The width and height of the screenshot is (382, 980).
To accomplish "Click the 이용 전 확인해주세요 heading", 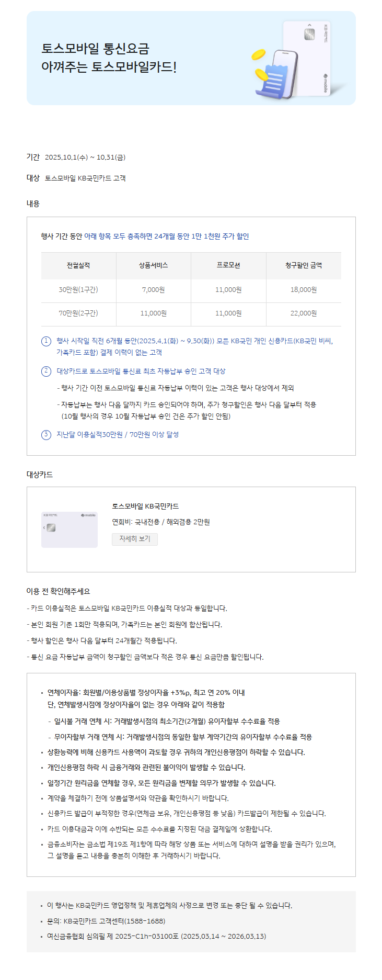I will [59, 591].
